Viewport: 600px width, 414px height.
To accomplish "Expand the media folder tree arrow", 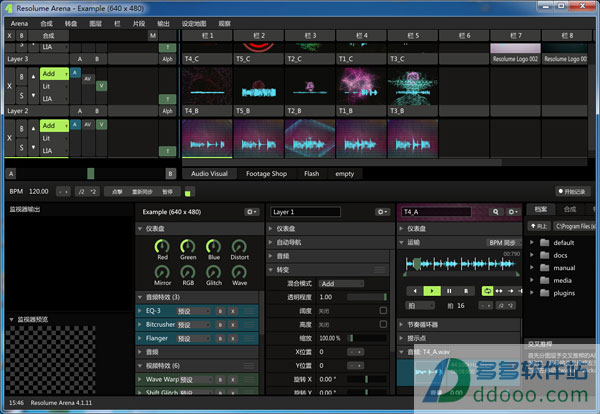I will (532, 280).
